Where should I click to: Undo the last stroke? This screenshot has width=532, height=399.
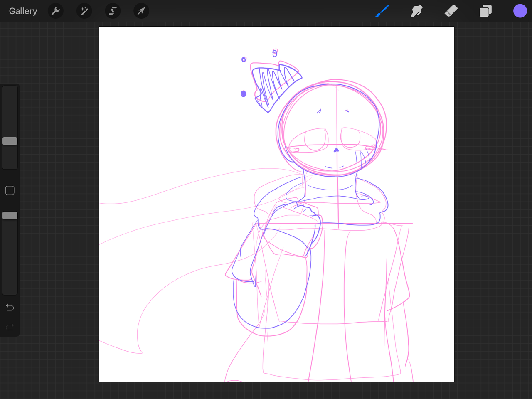click(10, 307)
